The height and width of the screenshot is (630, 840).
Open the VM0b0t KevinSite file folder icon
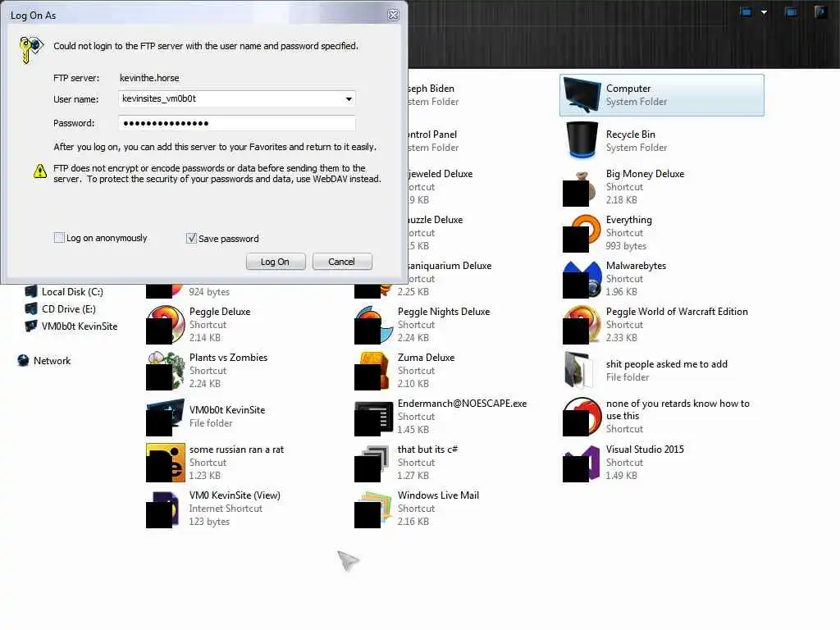point(165,417)
